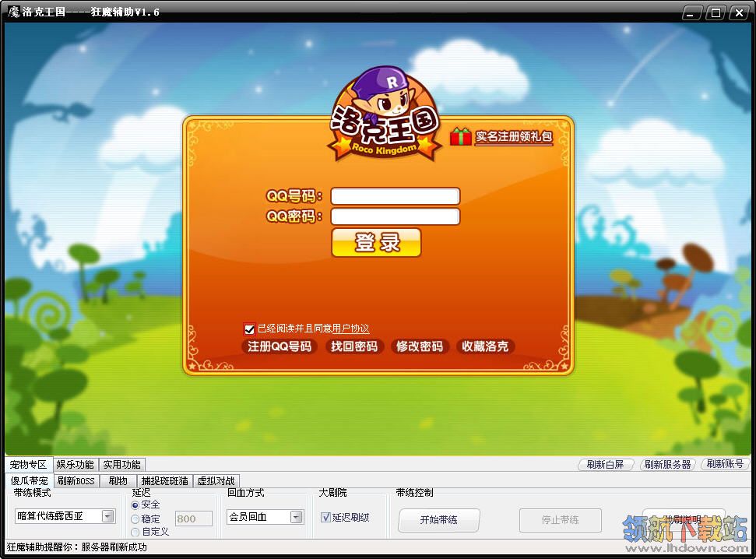Switch to the 实用功能 tab

tap(121, 465)
